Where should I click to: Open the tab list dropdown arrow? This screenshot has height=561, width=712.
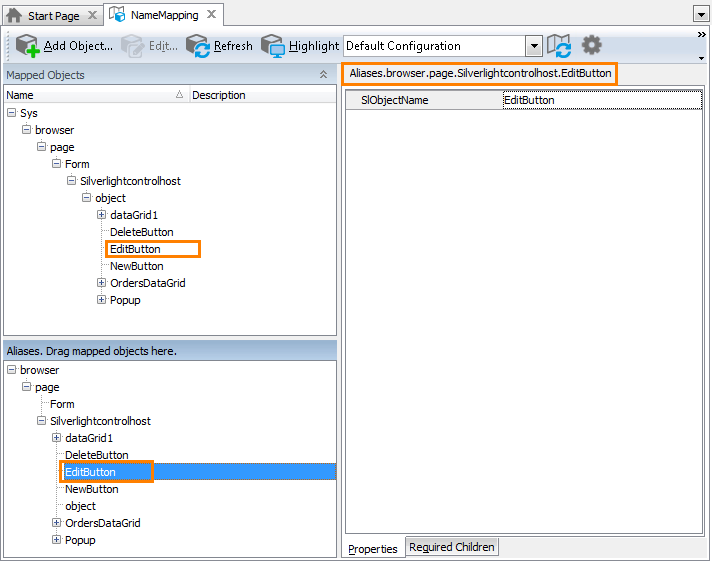(700, 16)
